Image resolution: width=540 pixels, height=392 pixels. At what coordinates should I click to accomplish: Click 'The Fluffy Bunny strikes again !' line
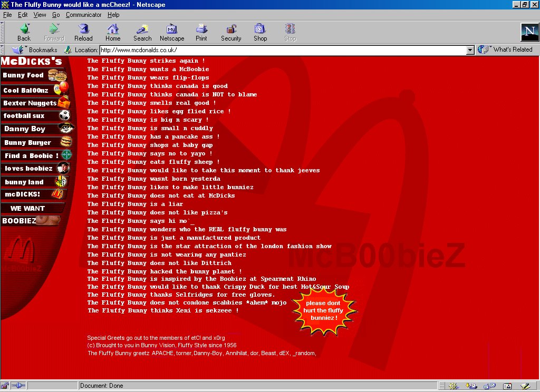pos(146,61)
